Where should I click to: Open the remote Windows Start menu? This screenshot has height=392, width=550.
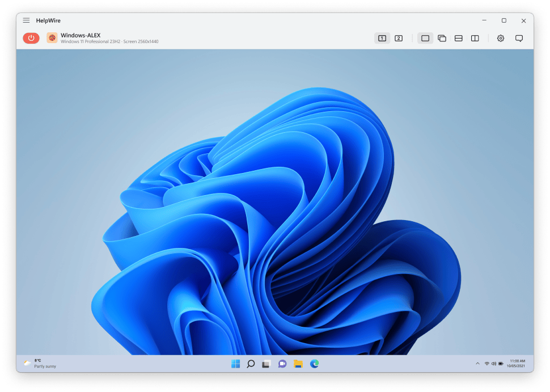click(x=235, y=364)
